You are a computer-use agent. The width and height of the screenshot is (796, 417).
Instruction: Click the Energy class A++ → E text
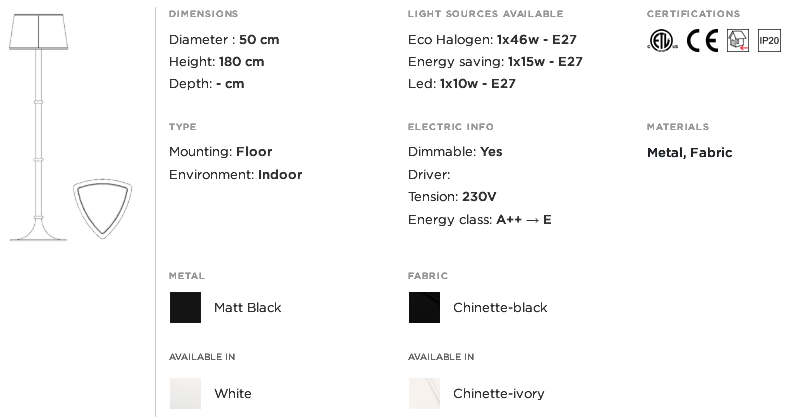(x=479, y=219)
